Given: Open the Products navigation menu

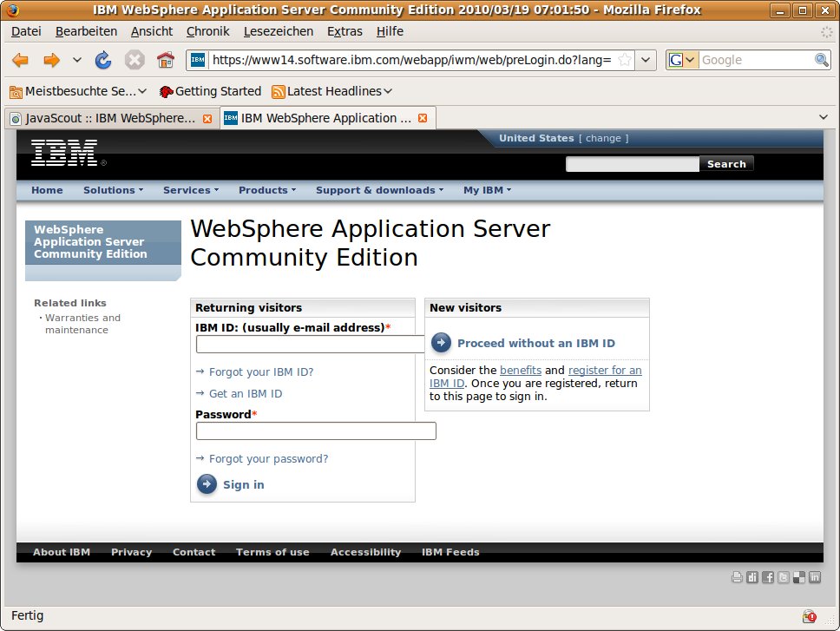Looking at the screenshot, I should point(266,190).
